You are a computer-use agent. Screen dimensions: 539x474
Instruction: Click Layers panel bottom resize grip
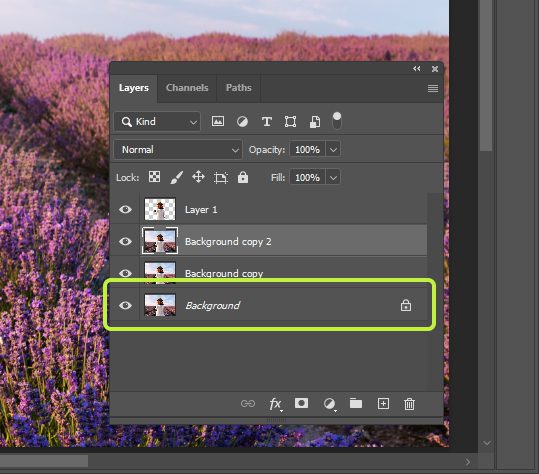coord(276,420)
